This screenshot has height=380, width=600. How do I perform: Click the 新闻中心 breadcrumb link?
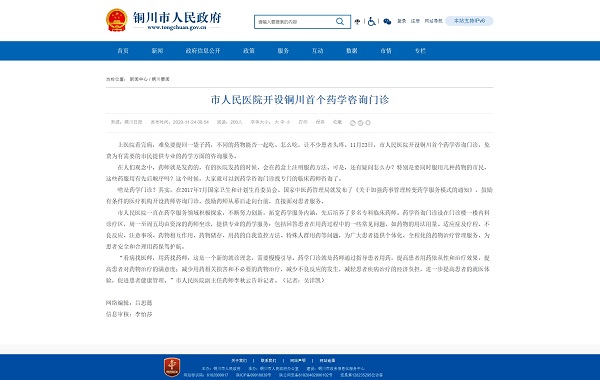[139, 79]
